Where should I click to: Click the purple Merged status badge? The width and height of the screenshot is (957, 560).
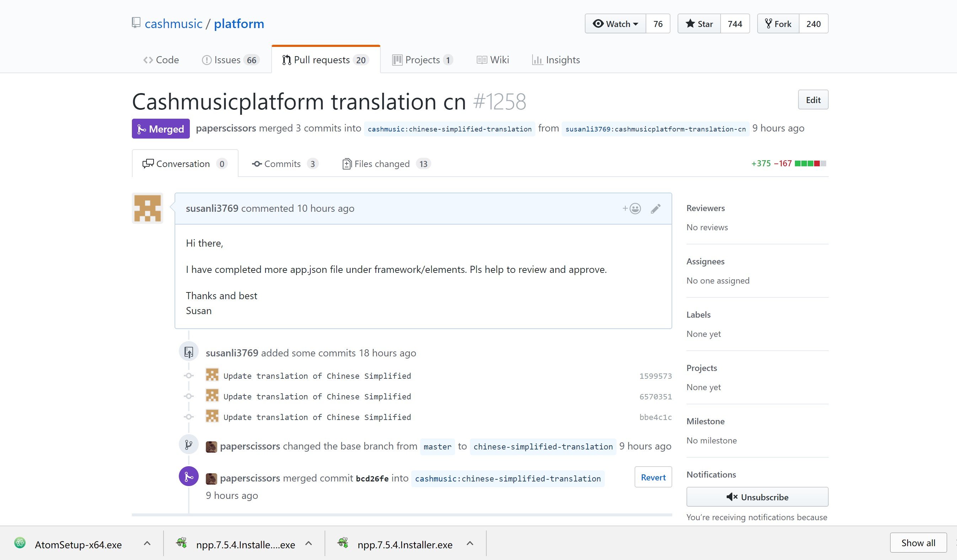click(161, 129)
